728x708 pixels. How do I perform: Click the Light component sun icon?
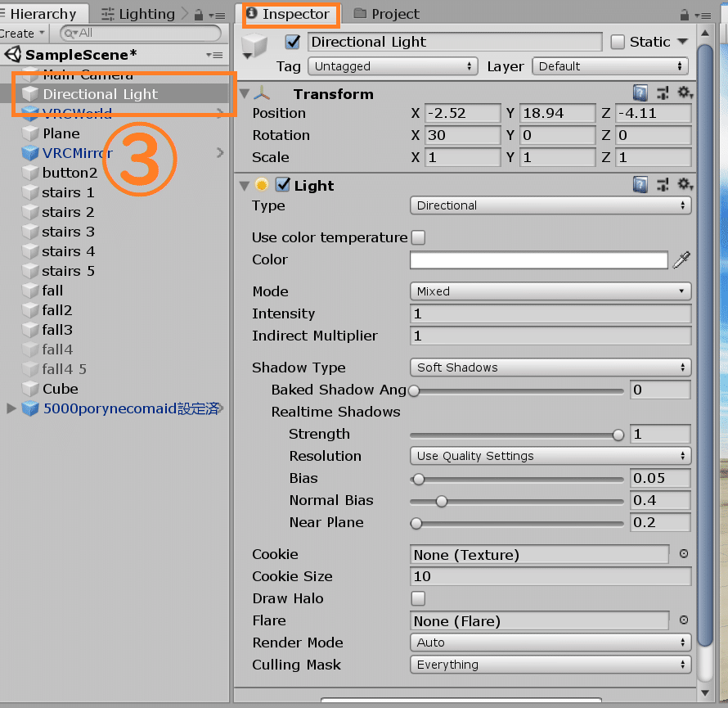click(262, 185)
